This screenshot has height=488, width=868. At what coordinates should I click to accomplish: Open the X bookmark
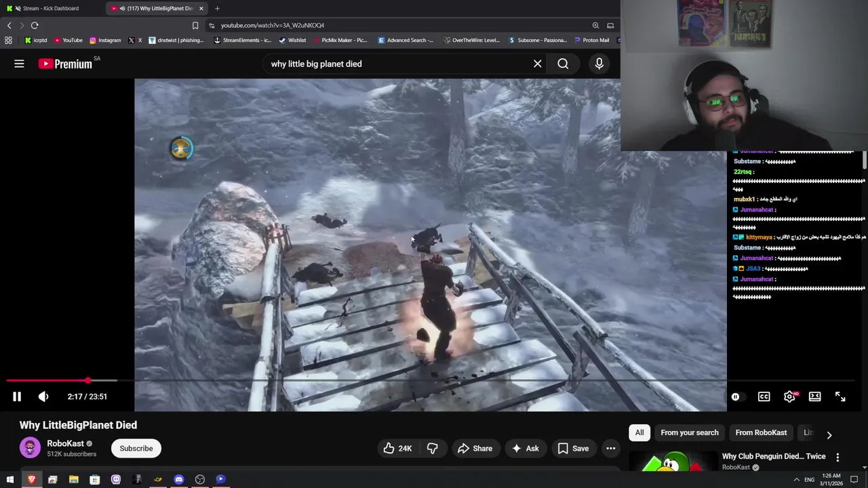pos(135,40)
